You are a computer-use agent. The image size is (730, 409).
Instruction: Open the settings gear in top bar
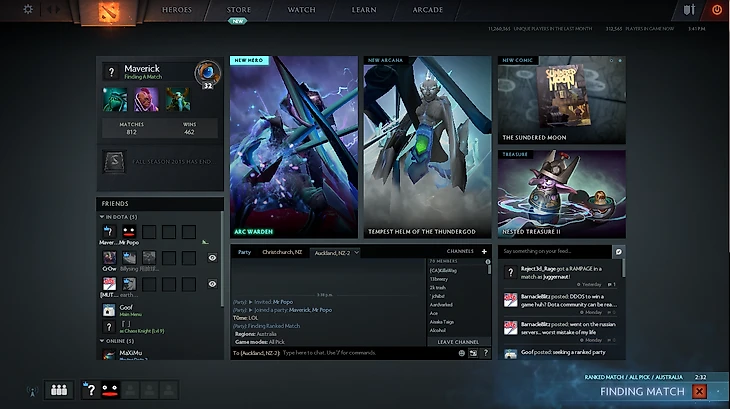click(28, 9)
